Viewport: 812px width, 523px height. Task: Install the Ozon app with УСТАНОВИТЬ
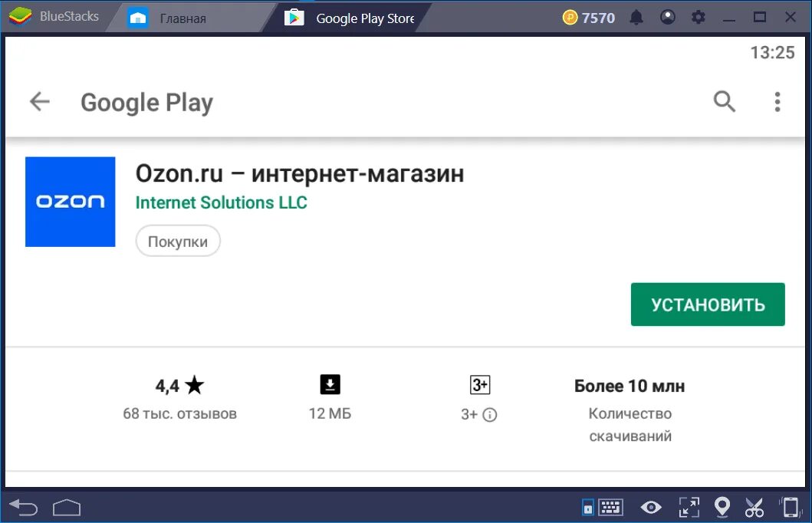(x=708, y=304)
